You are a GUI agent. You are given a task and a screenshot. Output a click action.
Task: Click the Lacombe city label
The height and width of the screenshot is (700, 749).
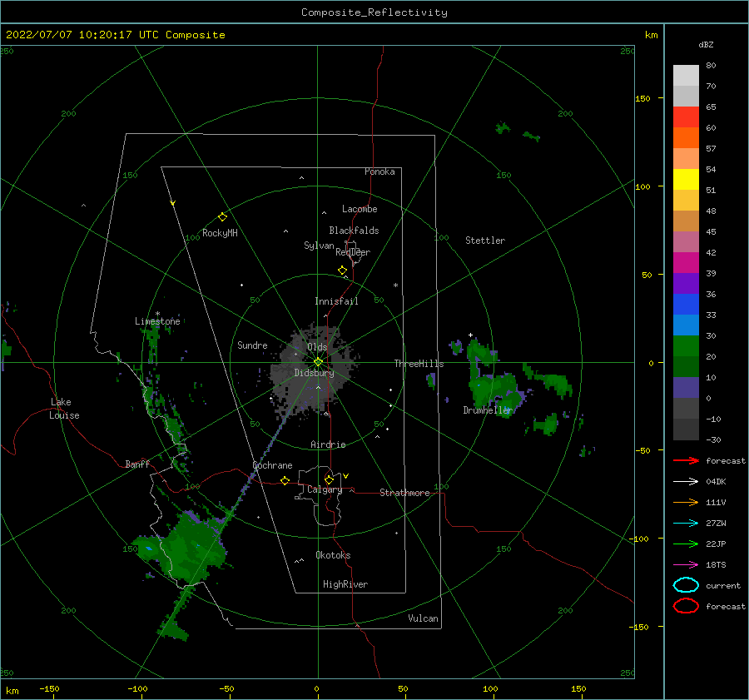point(360,209)
